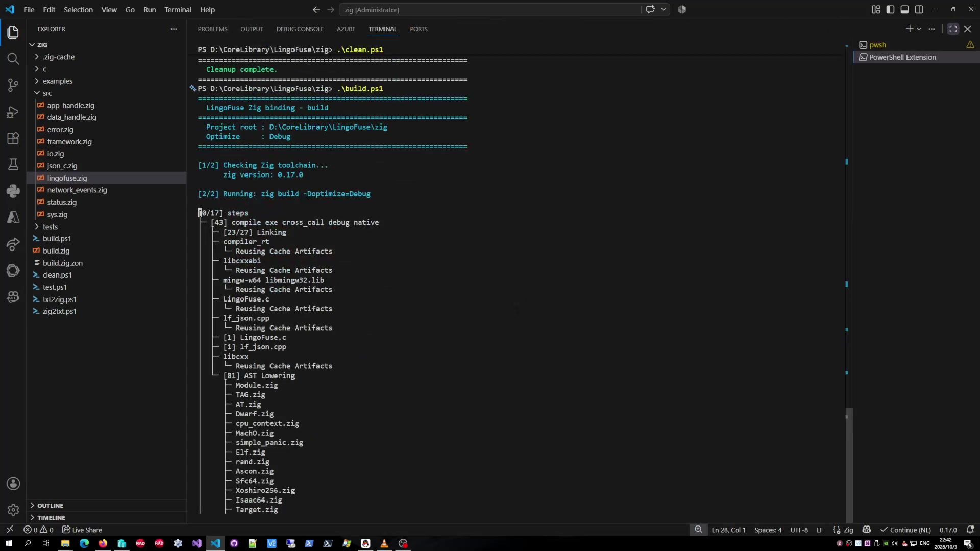This screenshot has width=980, height=551.
Task: Open the Python sidebar icon
Action: 13,191
